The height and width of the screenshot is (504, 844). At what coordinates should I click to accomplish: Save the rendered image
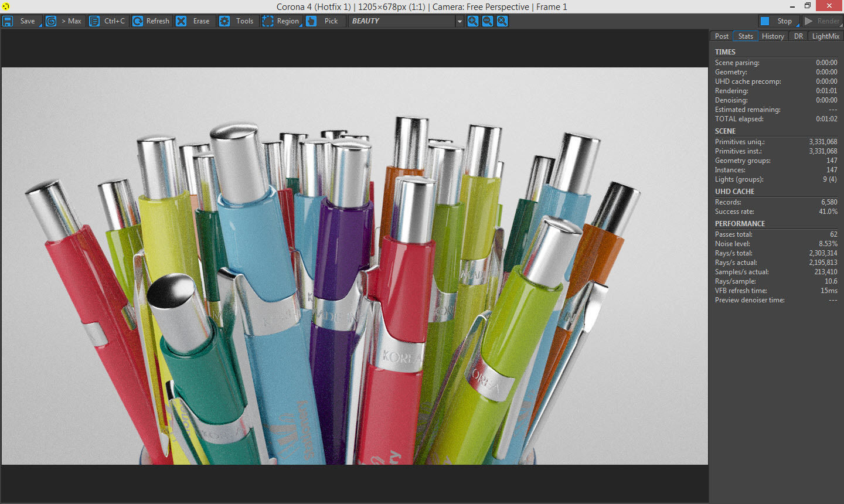click(x=20, y=21)
